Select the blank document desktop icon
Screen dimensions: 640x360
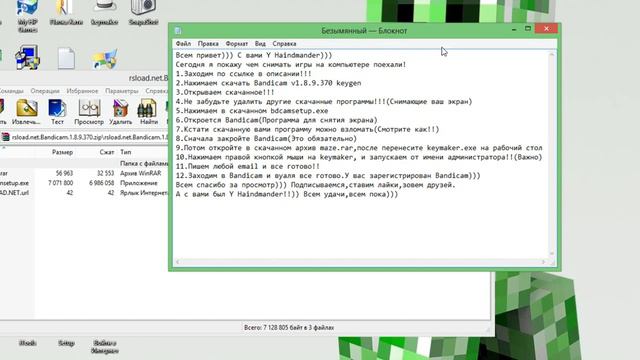click(66, 58)
